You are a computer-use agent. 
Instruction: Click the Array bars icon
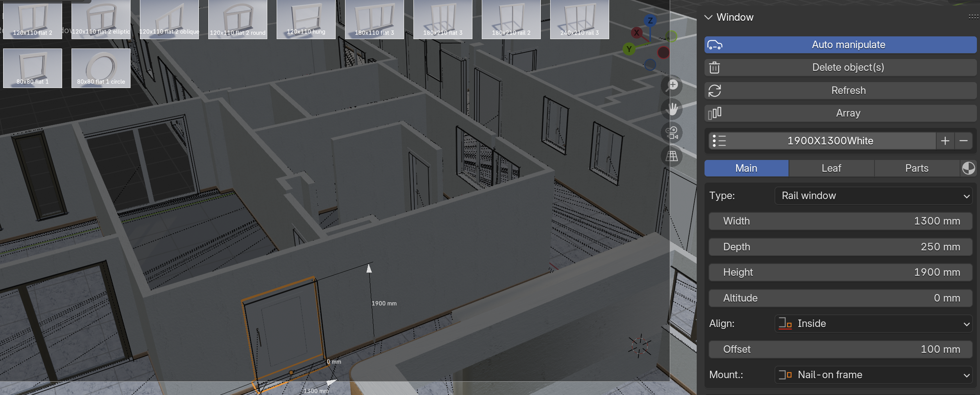(x=714, y=113)
